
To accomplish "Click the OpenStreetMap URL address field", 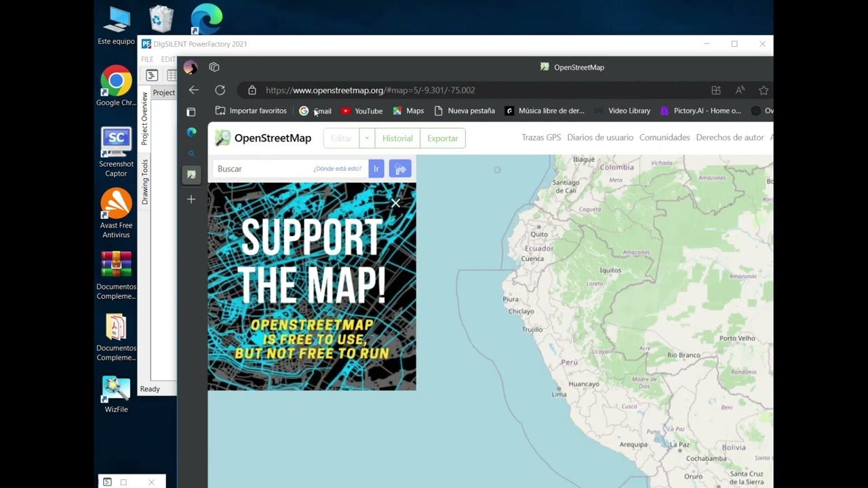I will [370, 90].
